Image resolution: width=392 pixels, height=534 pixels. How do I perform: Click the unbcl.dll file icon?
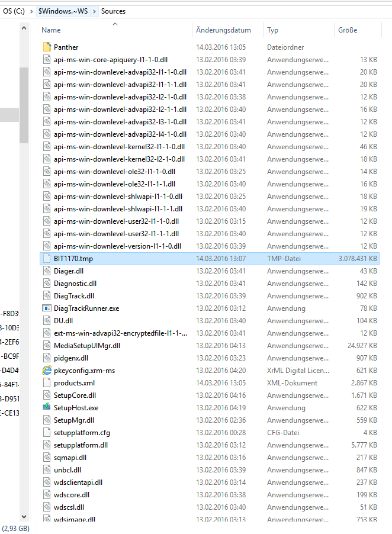47,470
